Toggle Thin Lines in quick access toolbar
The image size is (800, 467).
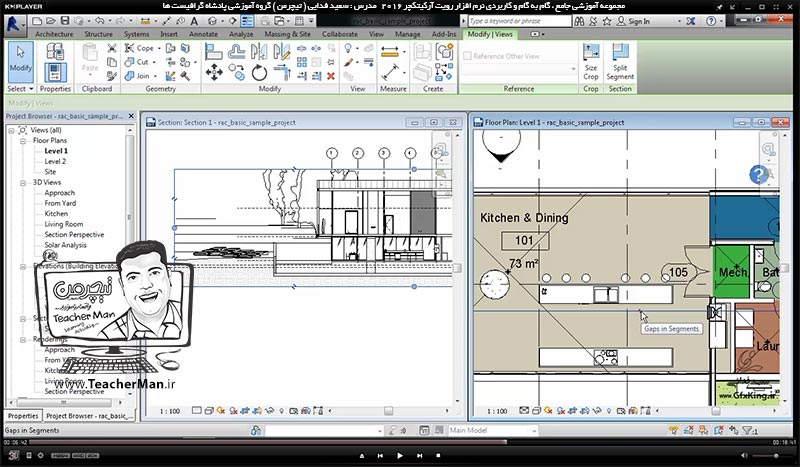pyautogui.click(x=247, y=21)
